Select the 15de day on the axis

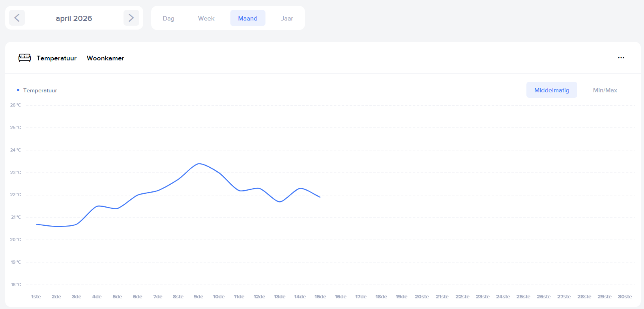320,296
